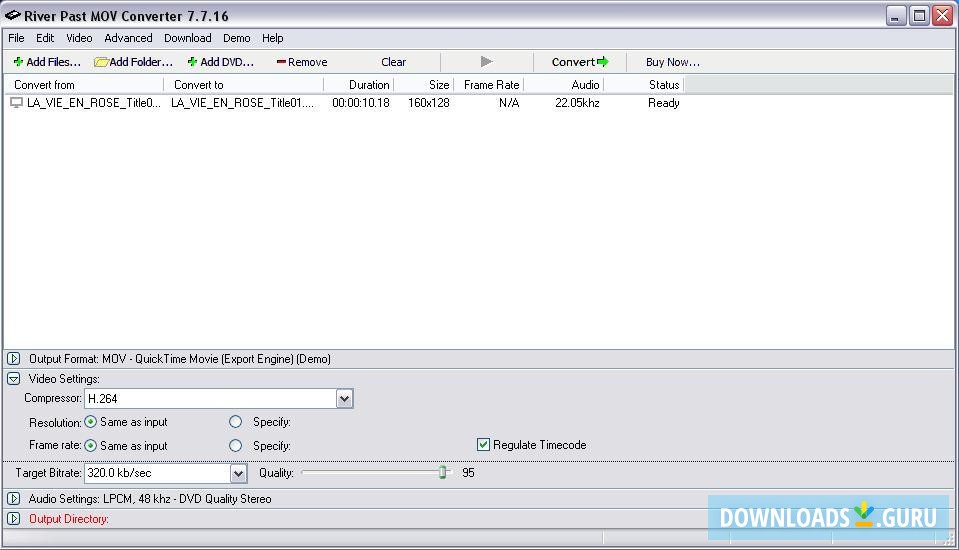Open the Advanced menu
The height and width of the screenshot is (550, 959).
(x=128, y=38)
